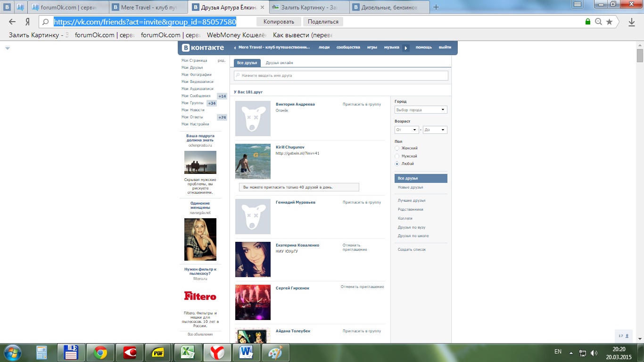Open Excel from the taskbar
This screenshot has width=644, height=362.
click(x=188, y=353)
